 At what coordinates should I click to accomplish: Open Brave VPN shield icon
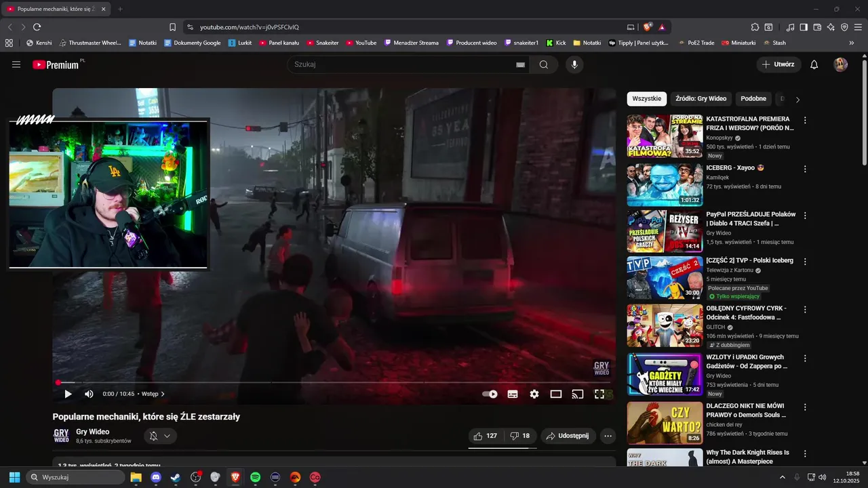click(844, 27)
